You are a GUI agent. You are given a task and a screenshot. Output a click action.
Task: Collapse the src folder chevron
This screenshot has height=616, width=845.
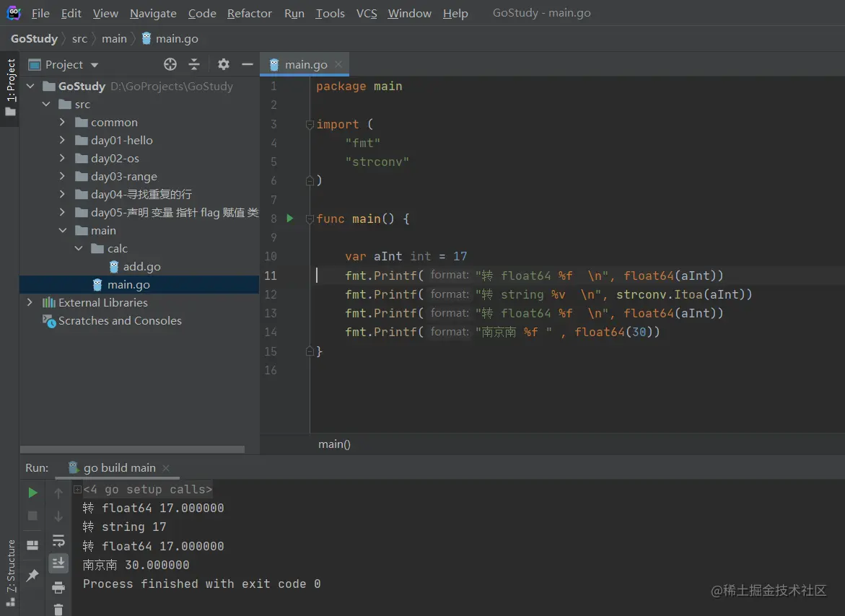coord(46,104)
